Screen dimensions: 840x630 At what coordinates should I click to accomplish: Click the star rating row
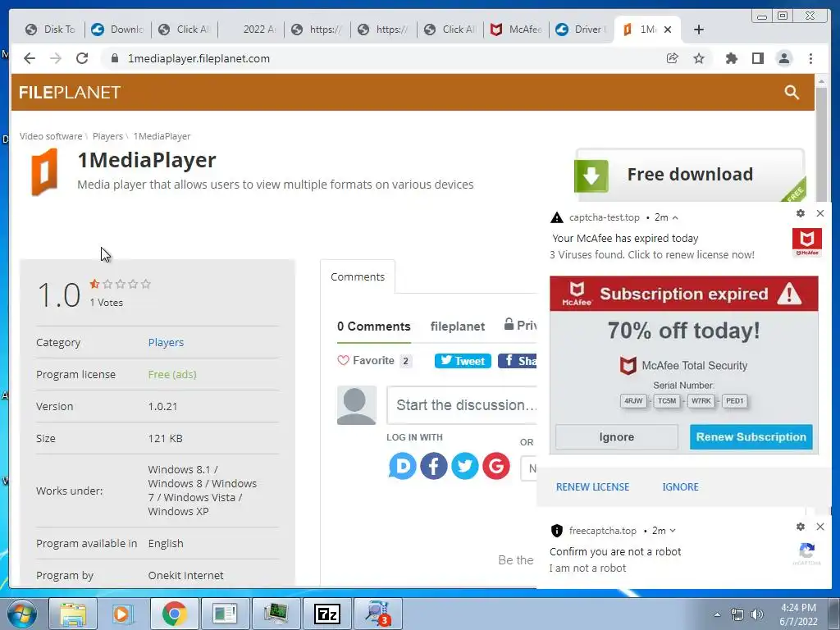120,284
